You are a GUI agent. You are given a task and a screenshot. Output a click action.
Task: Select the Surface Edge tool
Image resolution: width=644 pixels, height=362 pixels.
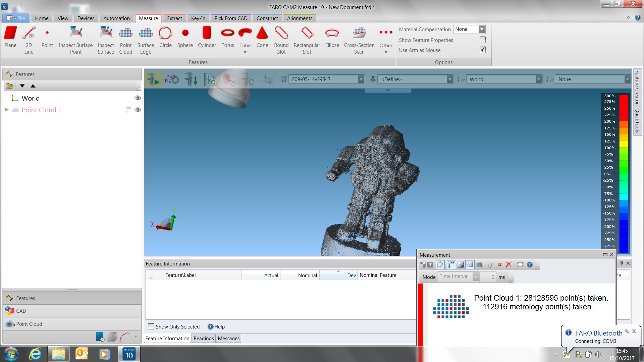coord(146,40)
